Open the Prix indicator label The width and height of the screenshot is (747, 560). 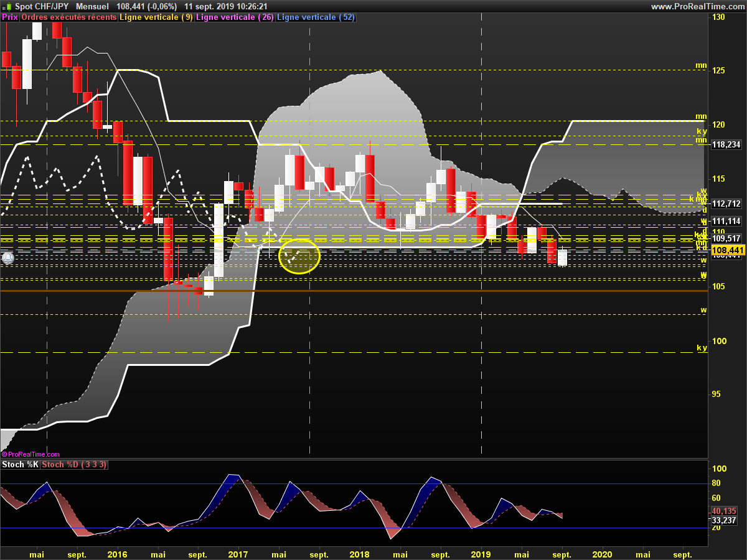pyautogui.click(x=10, y=17)
